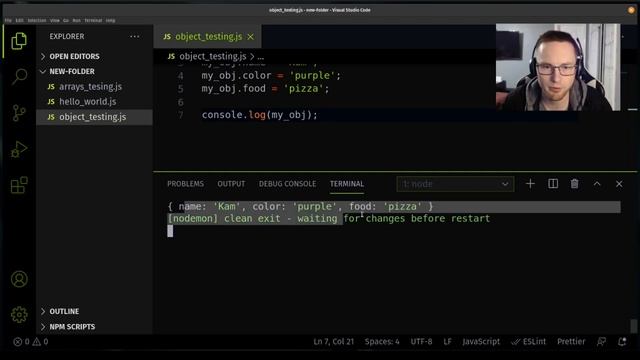Viewport: 640px width, 360px height.
Task: Open the View menu
Action: click(55, 20)
